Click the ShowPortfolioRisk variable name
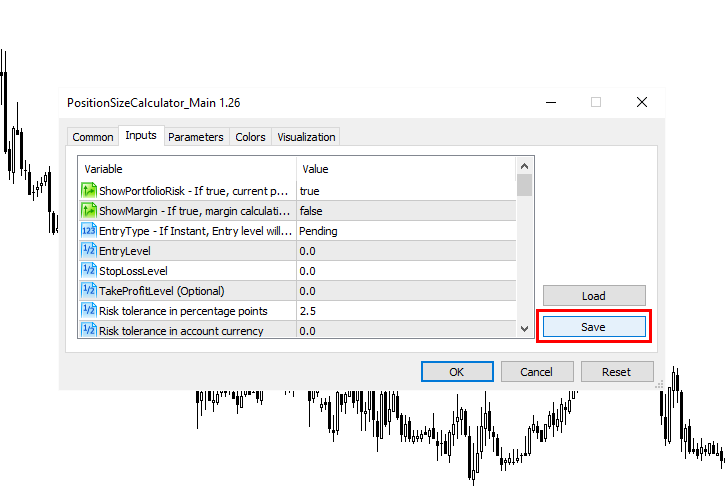 point(193,191)
